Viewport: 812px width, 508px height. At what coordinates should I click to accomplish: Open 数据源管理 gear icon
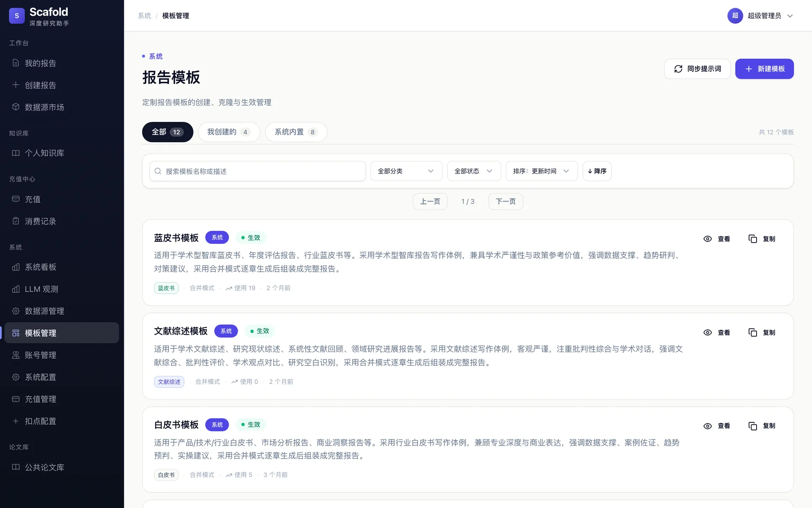[16, 311]
